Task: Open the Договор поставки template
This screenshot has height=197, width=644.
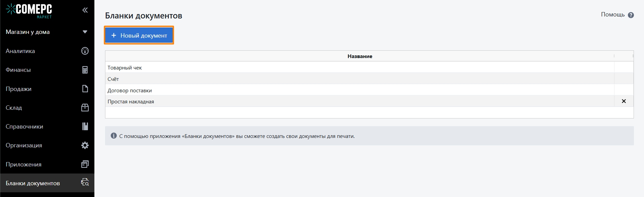Action: tap(359, 90)
